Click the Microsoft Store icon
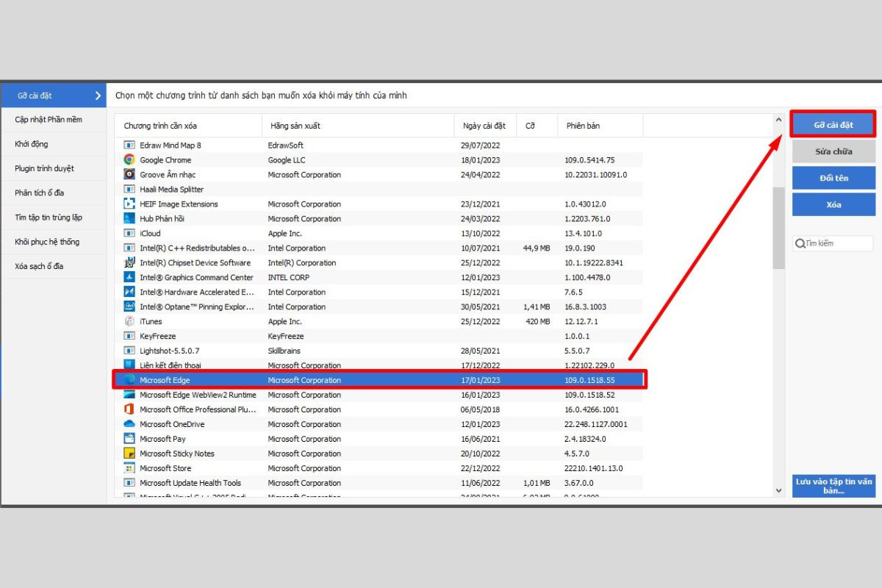The height and width of the screenshot is (588, 882). click(129, 468)
